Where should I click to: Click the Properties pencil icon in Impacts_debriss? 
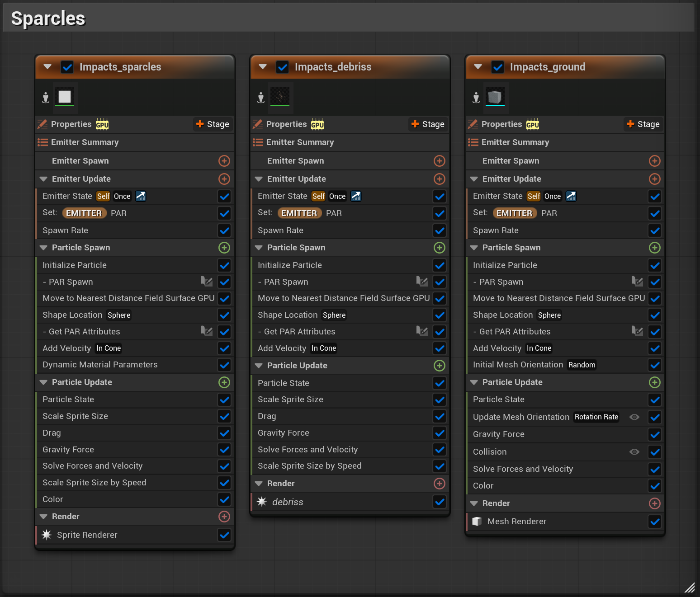pyautogui.click(x=258, y=124)
